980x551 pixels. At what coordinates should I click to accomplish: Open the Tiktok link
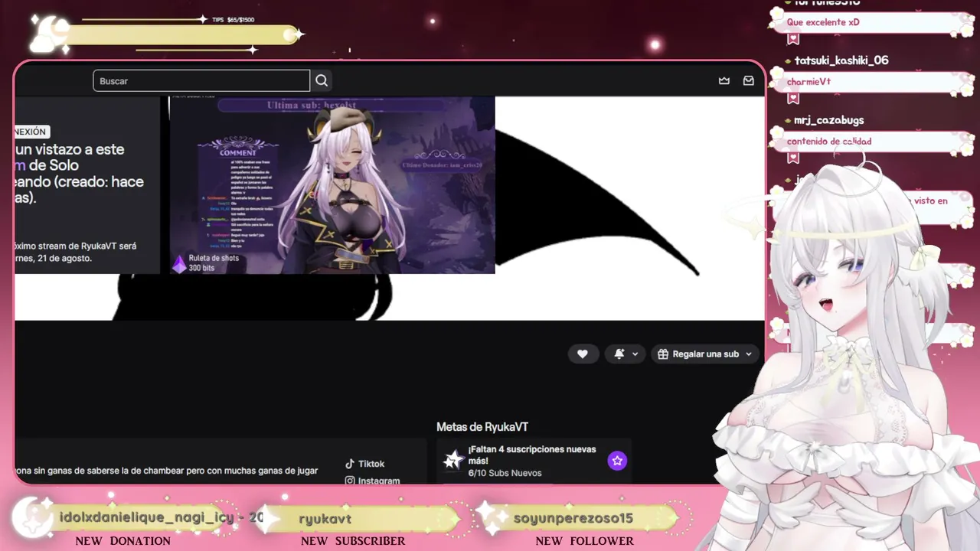(364, 464)
